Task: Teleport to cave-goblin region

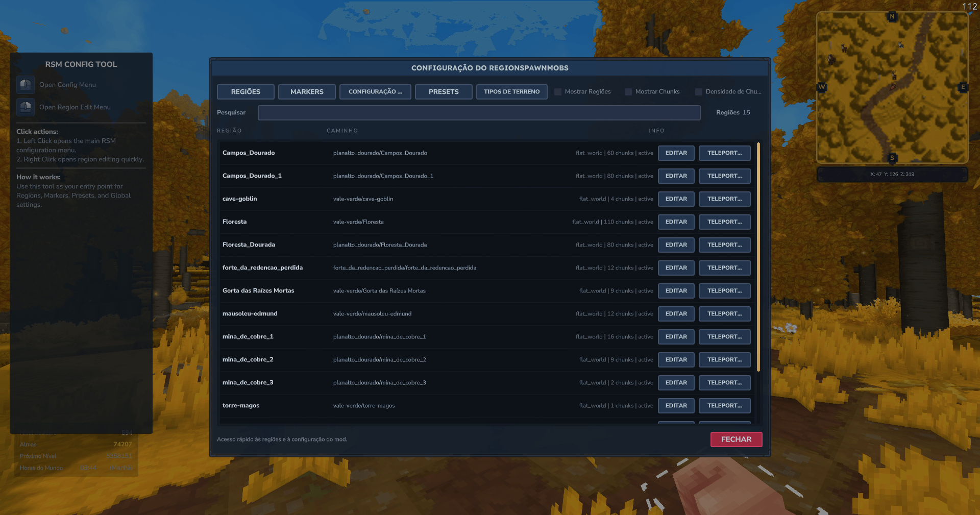Action: pos(725,199)
